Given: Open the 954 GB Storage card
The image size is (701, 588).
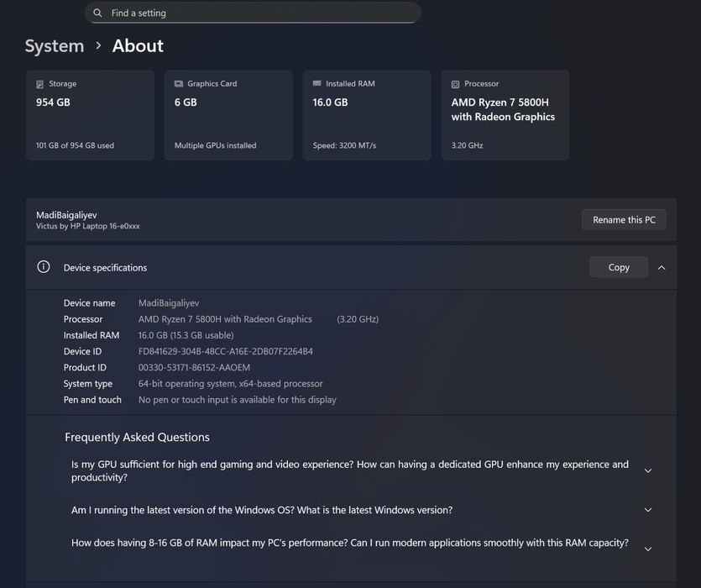Looking at the screenshot, I should pos(90,116).
